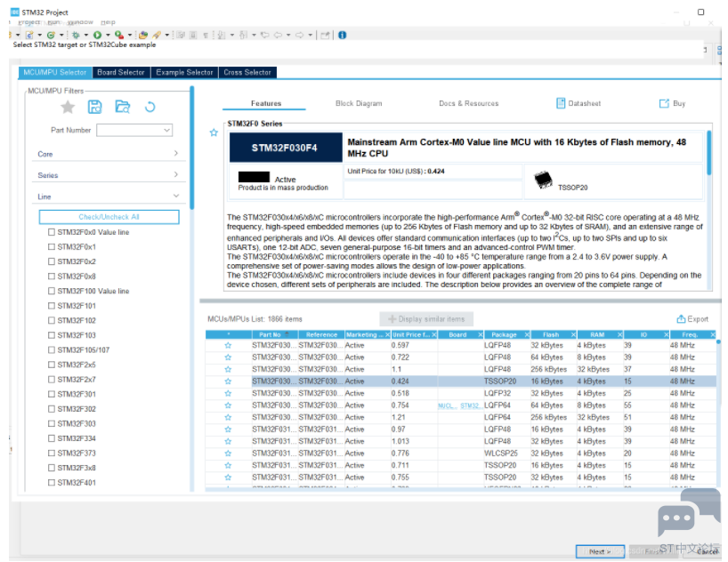Collapse the Line filter section
This screenshot has height=562, width=728.
click(109, 197)
